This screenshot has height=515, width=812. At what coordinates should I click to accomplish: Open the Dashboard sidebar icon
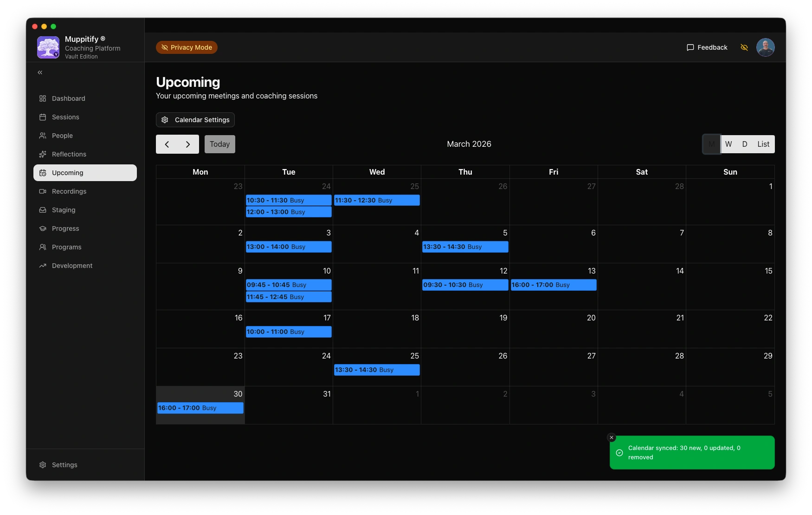[x=43, y=98]
